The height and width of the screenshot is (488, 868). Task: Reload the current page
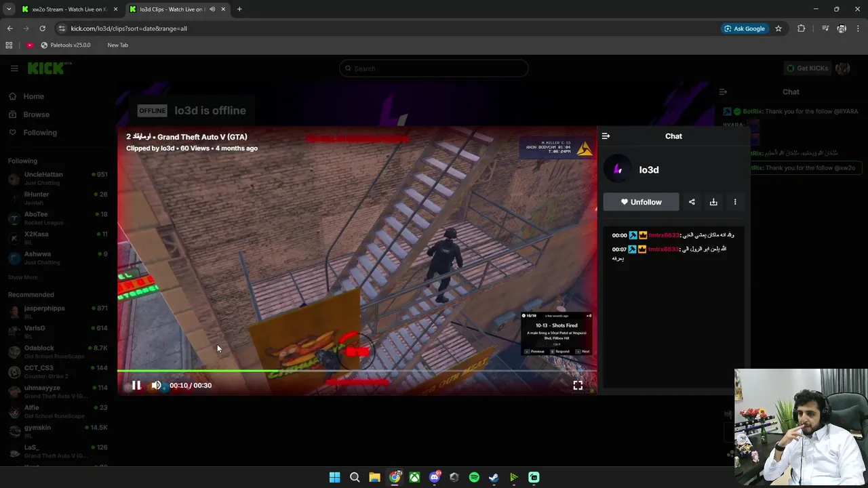click(43, 28)
